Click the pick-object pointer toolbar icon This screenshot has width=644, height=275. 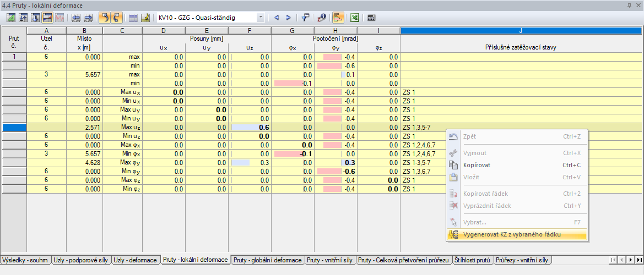click(305, 18)
